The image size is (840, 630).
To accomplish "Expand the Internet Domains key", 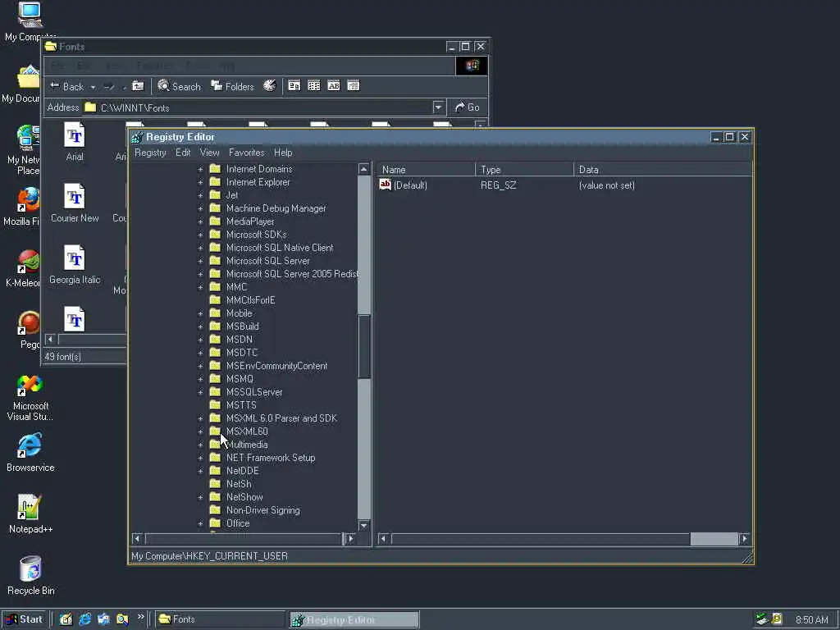I will point(200,169).
